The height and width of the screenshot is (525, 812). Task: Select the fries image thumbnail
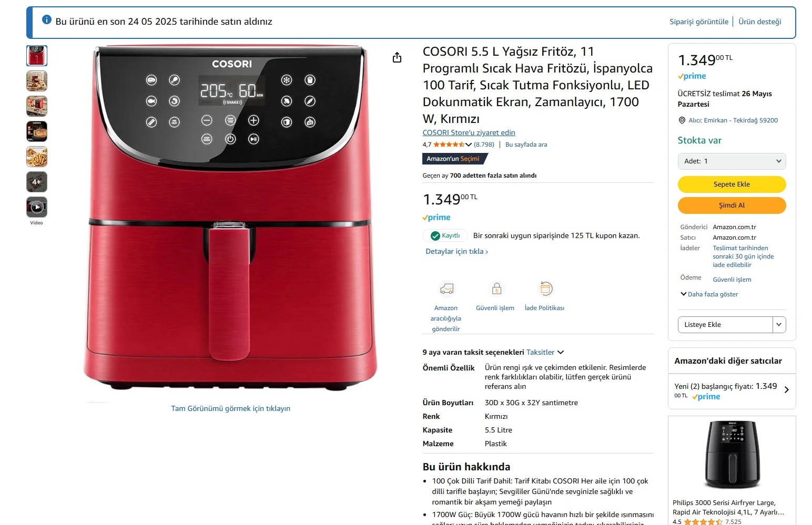[x=37, y=157]
